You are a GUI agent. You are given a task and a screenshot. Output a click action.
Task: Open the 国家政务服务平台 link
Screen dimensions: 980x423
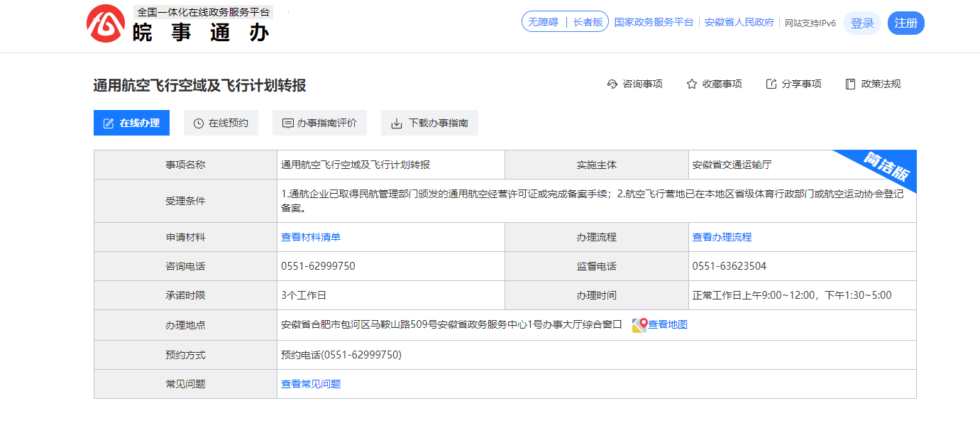[x=654, y=22]
